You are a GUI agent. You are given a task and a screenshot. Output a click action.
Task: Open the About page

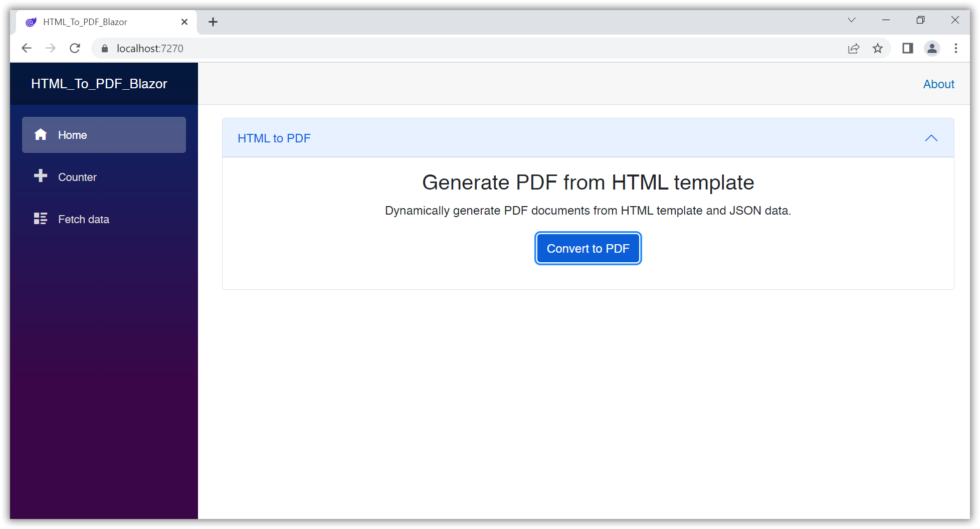[x=938, y=84]
